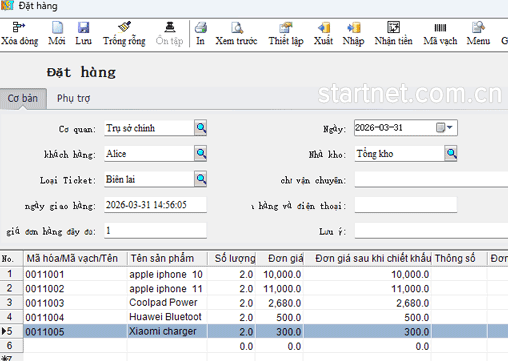Image resolution: width=508 pixels, height=361 pixels.
Task: Click the Lưu ý notes field
Action: 431,230
